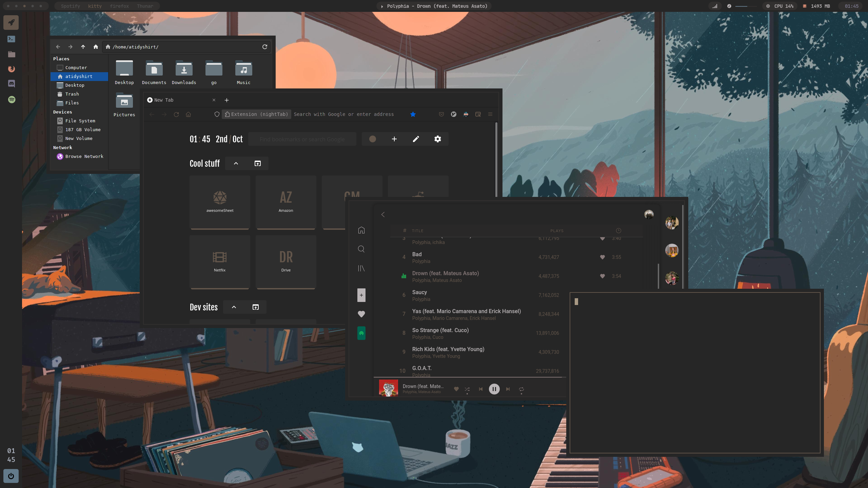Screen dimensions: 868x488
Task: Open the Your Library icon in Spotify
Action: pos(361,268)
